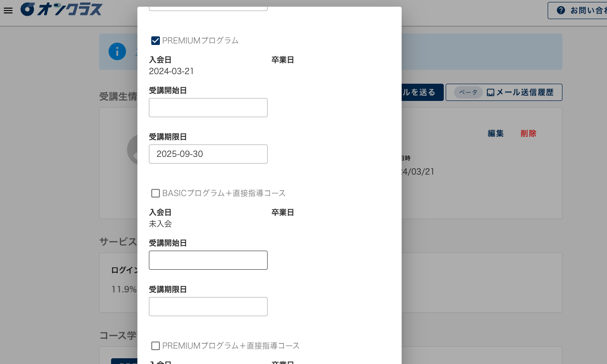Screen dimensions: 607x364
Task: Click the blue info icon in the banner
Action: pyautogui.click(x=117, y=51)
